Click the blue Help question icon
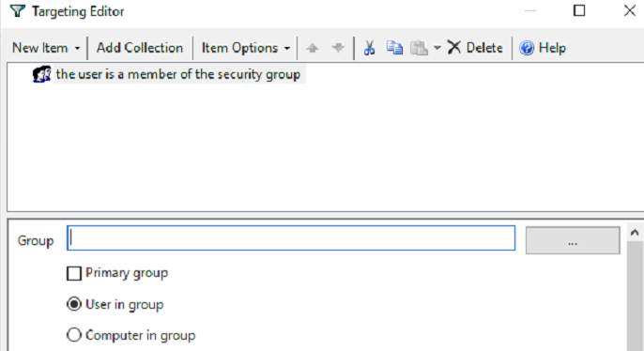644x351 pixels. click(x=526, y=48)
